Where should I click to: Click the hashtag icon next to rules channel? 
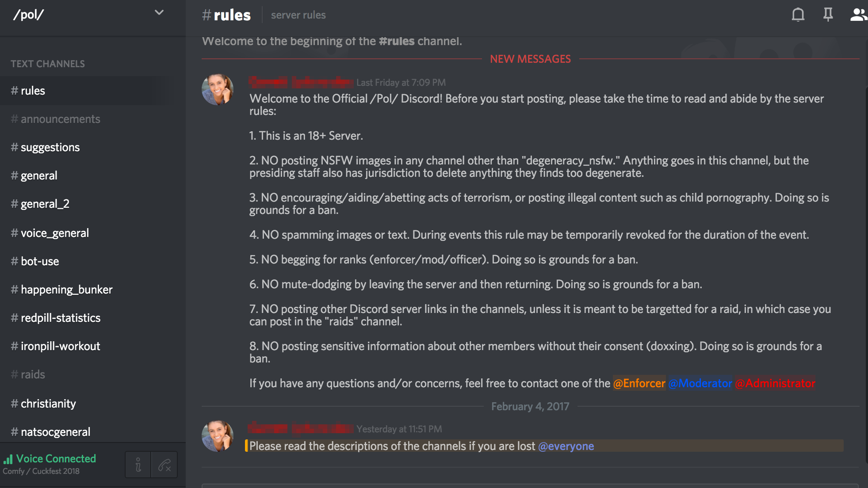[x=14, y=91]
